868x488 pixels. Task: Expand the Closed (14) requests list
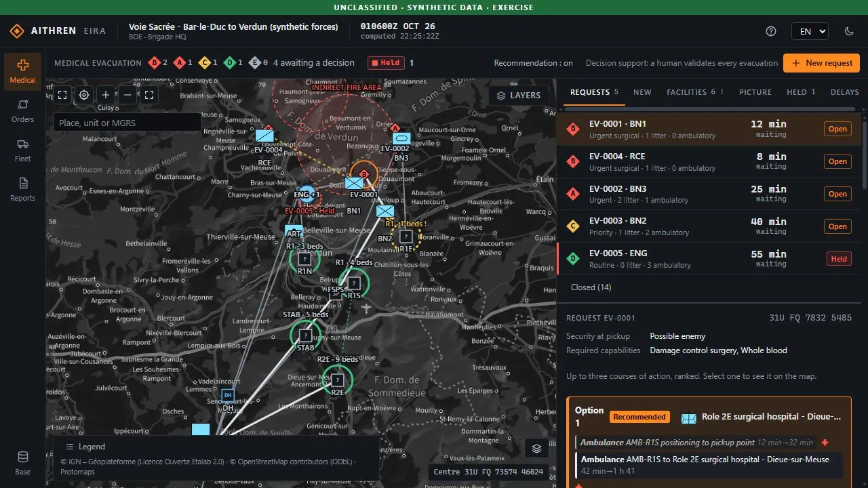click(591, 287)
